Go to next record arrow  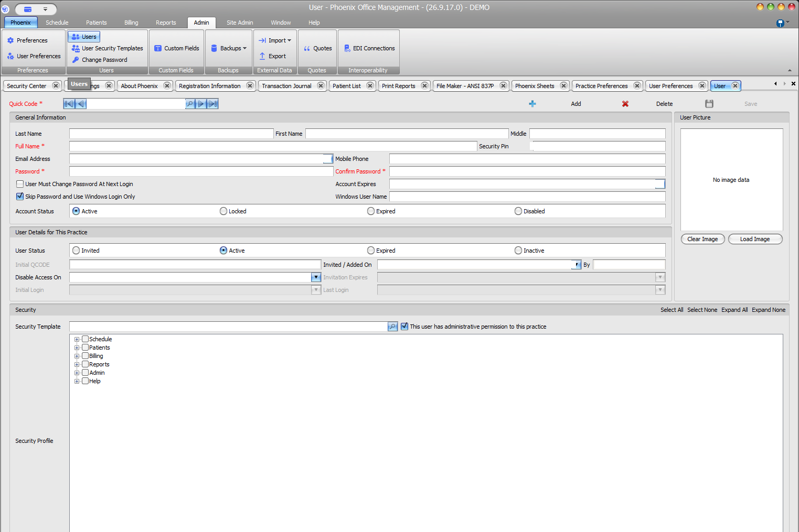pyautogui.click(x=201, y=104)
